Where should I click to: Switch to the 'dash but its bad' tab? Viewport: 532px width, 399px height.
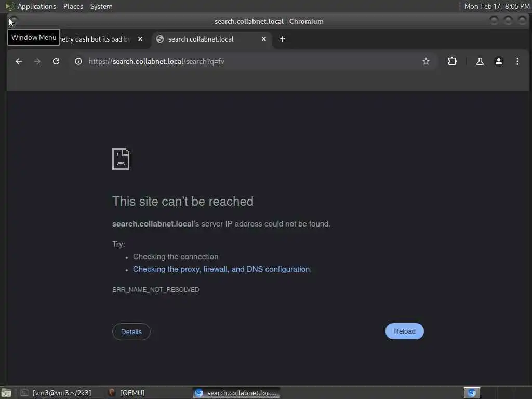coord(102,39)
